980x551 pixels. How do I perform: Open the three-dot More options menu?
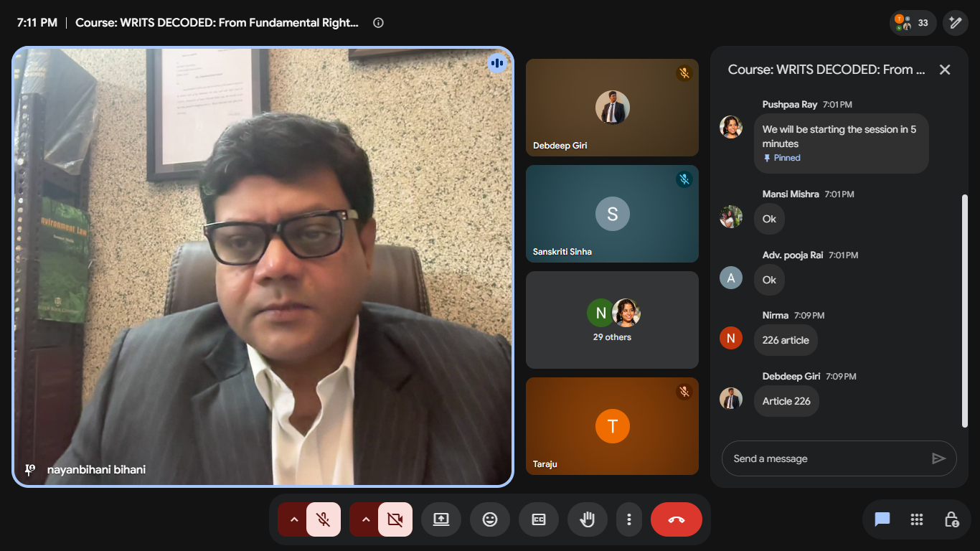(x=629, y=519)
